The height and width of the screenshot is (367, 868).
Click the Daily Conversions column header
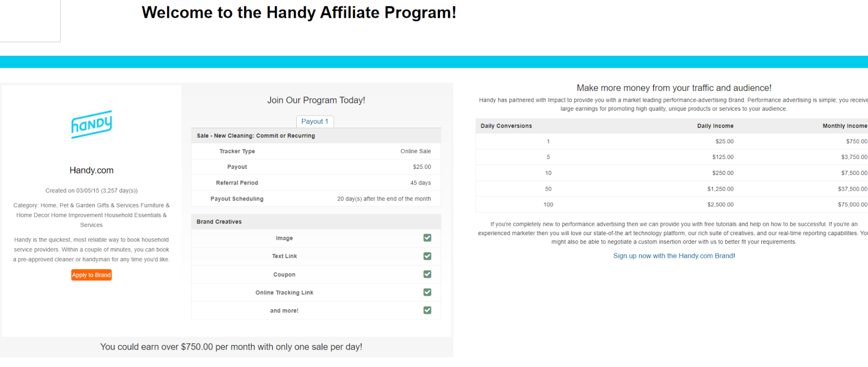pos(506,126)
